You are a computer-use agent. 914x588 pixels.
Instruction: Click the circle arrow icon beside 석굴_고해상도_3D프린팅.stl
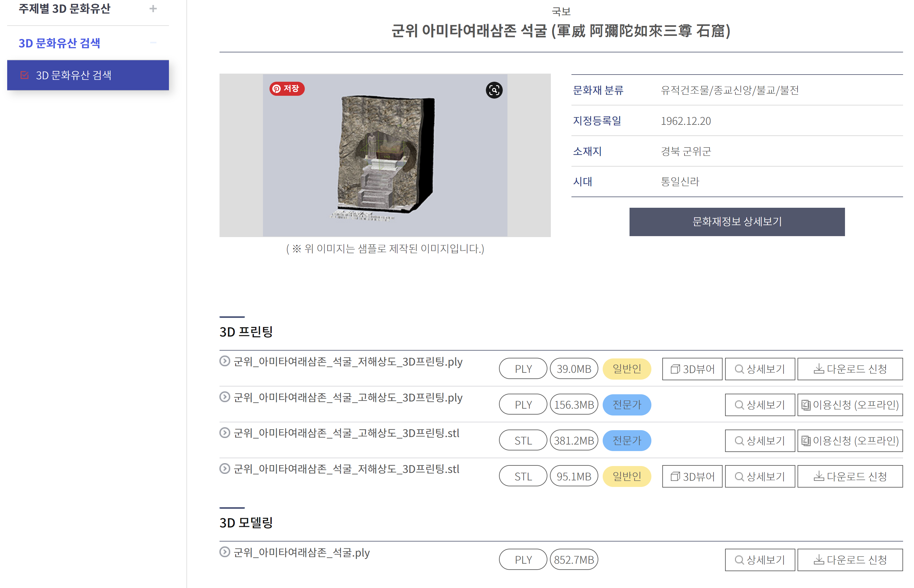pyautogui.click(x=225, y=433)
